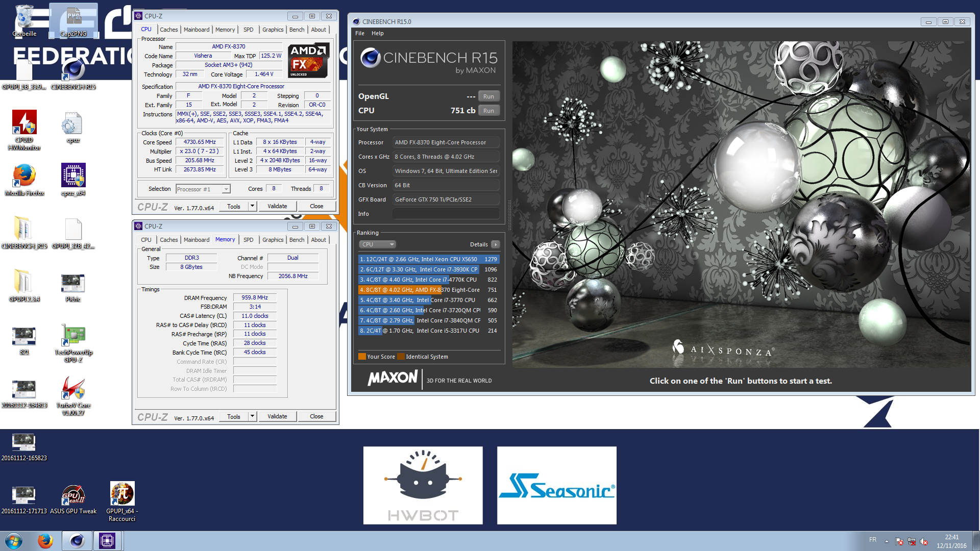980x551 pixels.
Task: Click the Core Speed value 4730.65 MHz
Action: coord(200,142)
